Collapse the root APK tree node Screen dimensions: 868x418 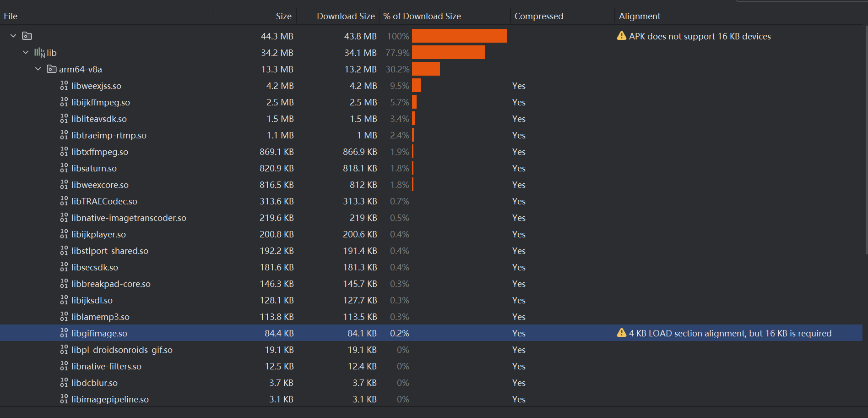[x=13, y=36]
